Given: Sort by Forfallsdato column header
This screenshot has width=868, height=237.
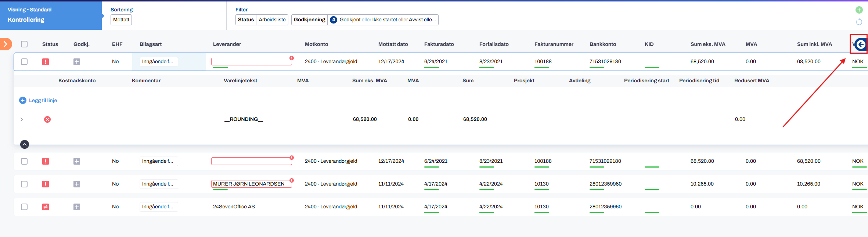Looking at the screenshot, I should (x=494, y=44).
